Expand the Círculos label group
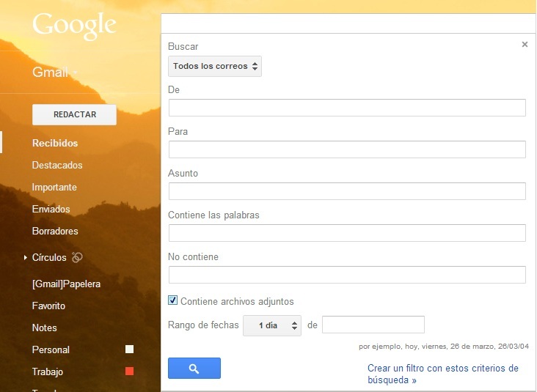The image size is (537, 392). (26, 257)
